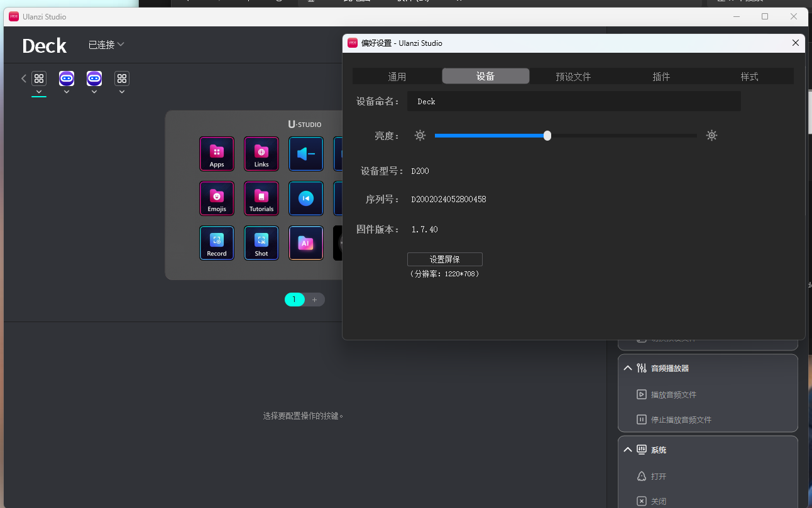Open the 预设文件 tab
Image resolution: width=812 pixels, height=508 pixels.
pyautogui.click(x=573, y=76)
